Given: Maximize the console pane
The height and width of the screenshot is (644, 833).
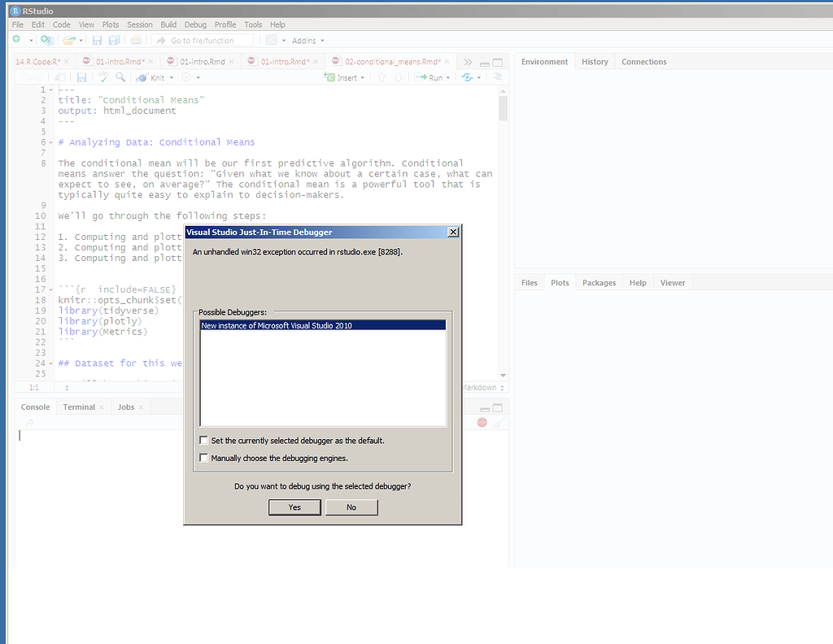Looking at the screenshot, I should pos(497,407).
